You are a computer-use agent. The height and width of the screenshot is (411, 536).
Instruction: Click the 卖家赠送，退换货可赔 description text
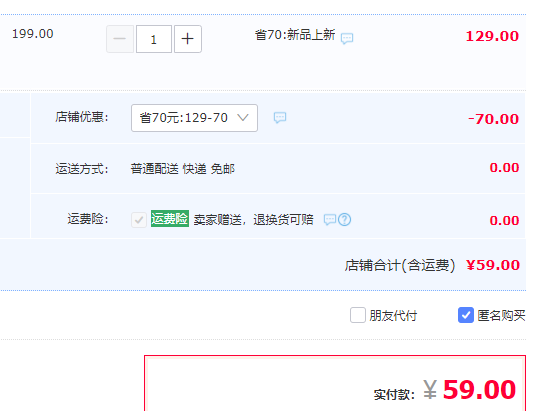tap(253, 220)
